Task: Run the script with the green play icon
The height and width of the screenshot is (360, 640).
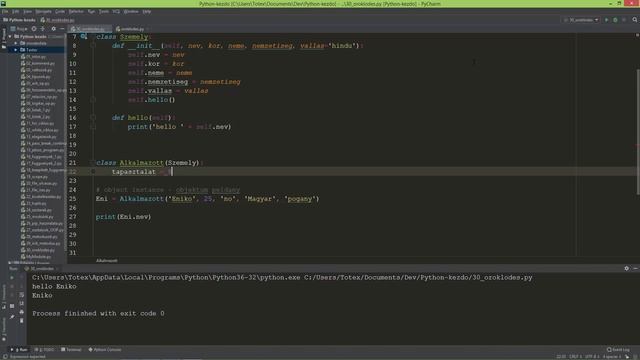Action: click(x=607, y=20)
